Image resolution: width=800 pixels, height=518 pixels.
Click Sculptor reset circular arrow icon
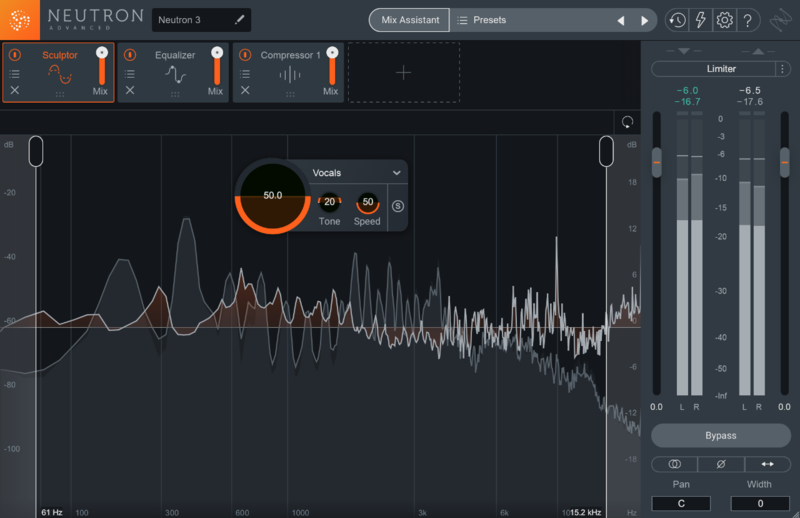click(628, 122)
